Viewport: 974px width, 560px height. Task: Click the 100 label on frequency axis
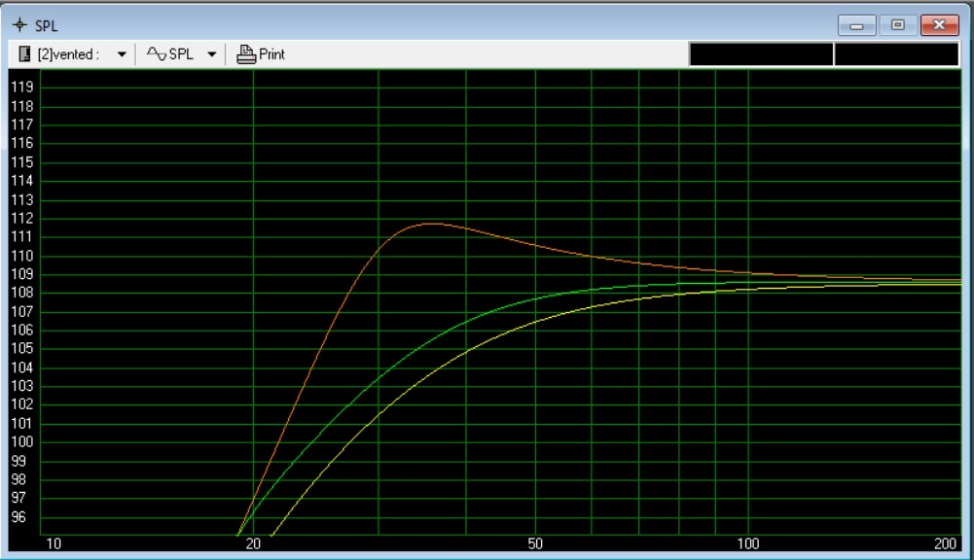click(x=748, y=543)
